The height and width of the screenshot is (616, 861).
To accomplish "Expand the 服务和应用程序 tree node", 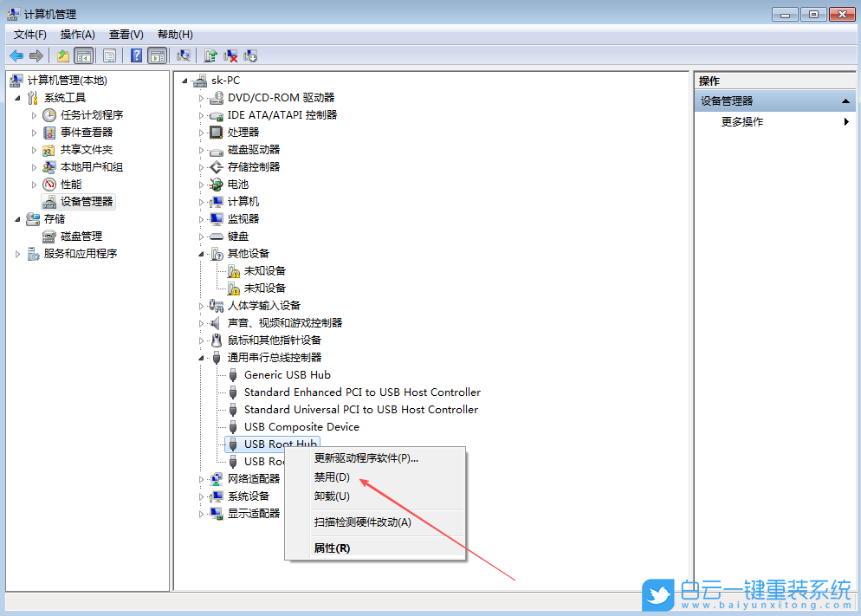I will pos(16,254).
